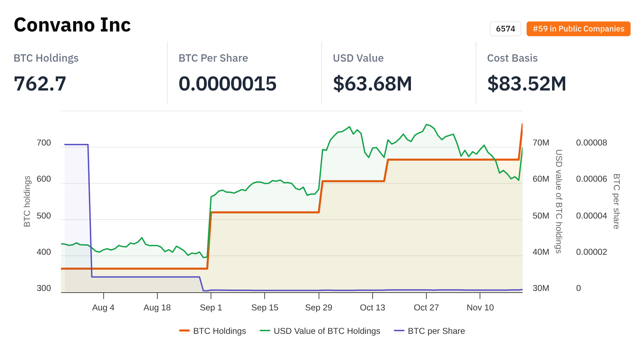644x362 pixels.
Task: Click the Oct 13 x-axis tick label
Action: (x=372, y=307)
